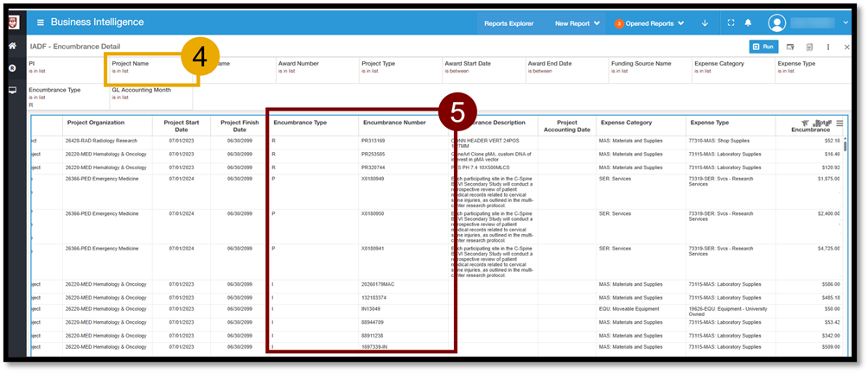The height and width of the screenshot is (373, 868).
Task: Run the report
Action: [764, 47]
